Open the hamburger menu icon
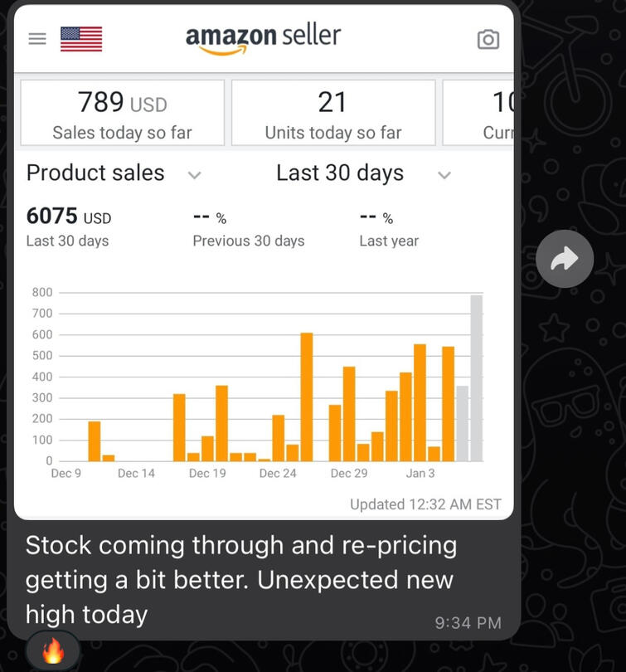This screenshot has width=626, height=672. click(37, 39)
